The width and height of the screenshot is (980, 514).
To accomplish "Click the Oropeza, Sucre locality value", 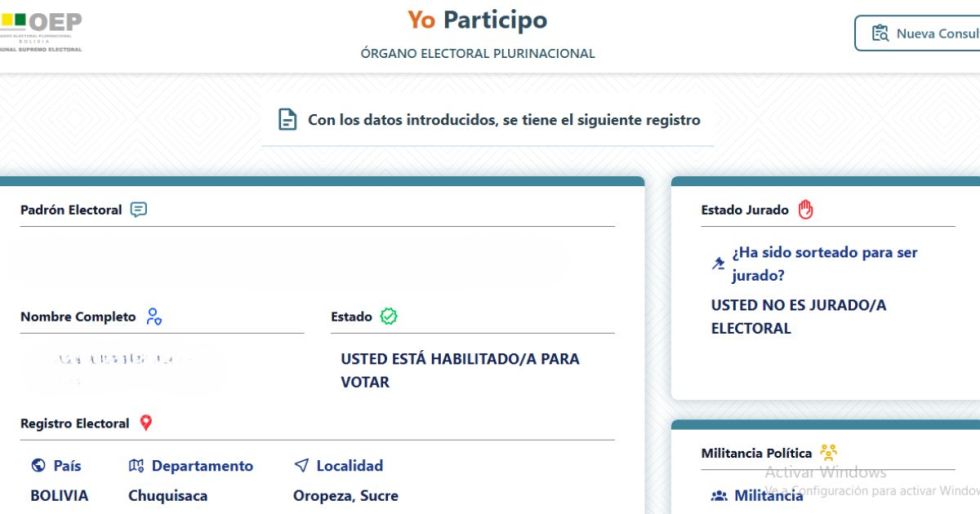I will (346, 496).
